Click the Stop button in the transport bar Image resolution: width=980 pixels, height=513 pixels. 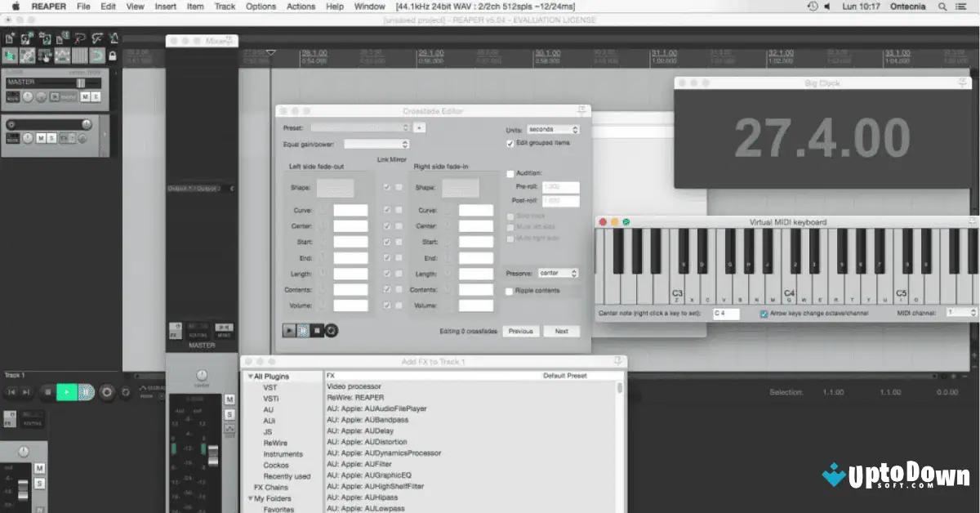point(47,392)
